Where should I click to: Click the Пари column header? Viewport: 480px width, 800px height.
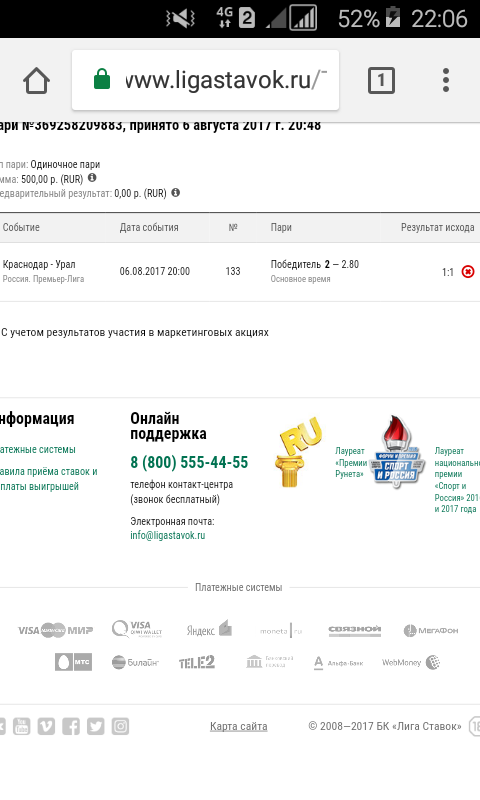[281, 228]
